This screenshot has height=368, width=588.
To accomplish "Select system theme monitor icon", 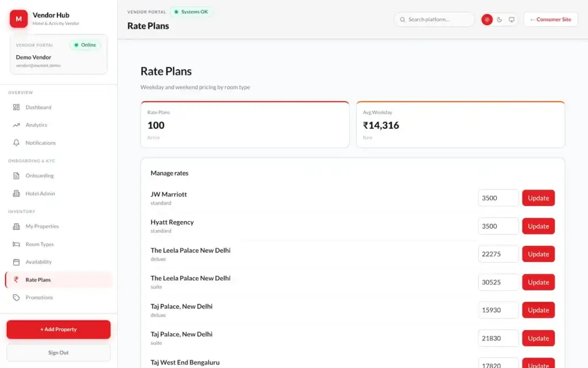I will coord(512,20).
